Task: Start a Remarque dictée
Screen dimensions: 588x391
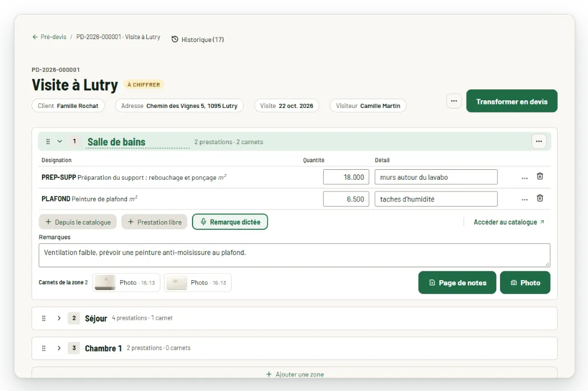Action: click(230, 222)
